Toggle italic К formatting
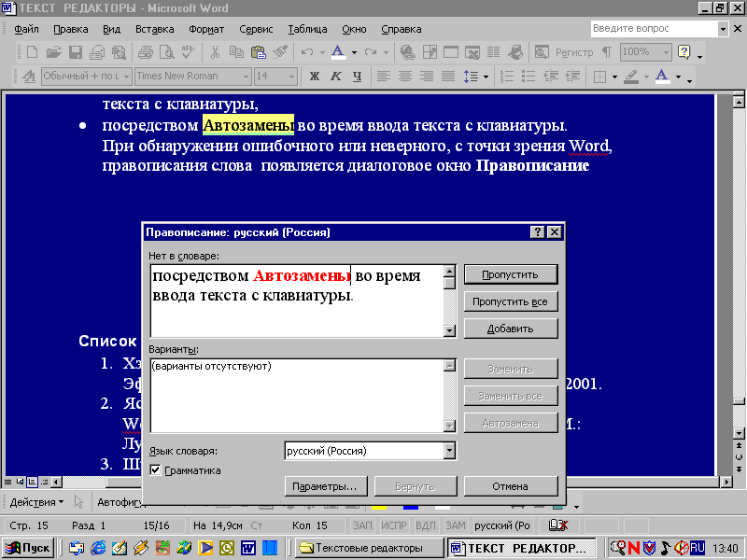This screenshot has height=560, width=747. [336, 77]
